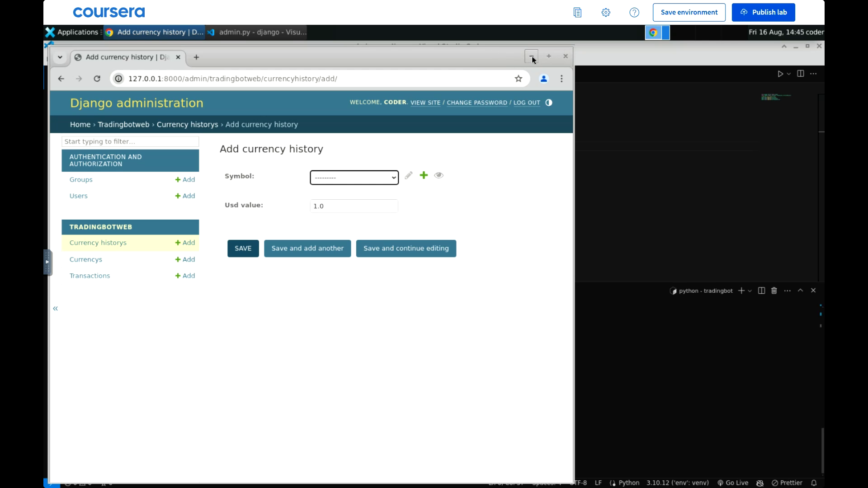Open the Symbol dropdown
This screenshot has width=868, height=488.
coord(354,178)
